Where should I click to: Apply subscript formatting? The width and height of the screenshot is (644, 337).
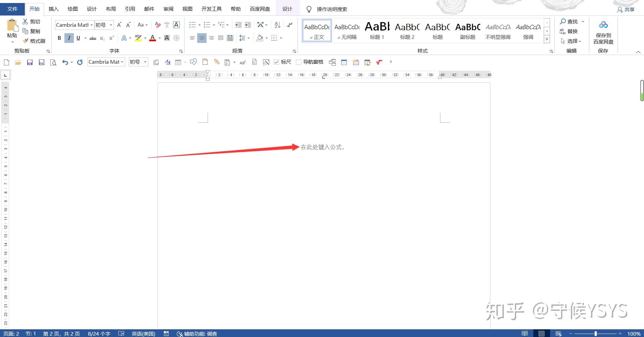(102, 38)
